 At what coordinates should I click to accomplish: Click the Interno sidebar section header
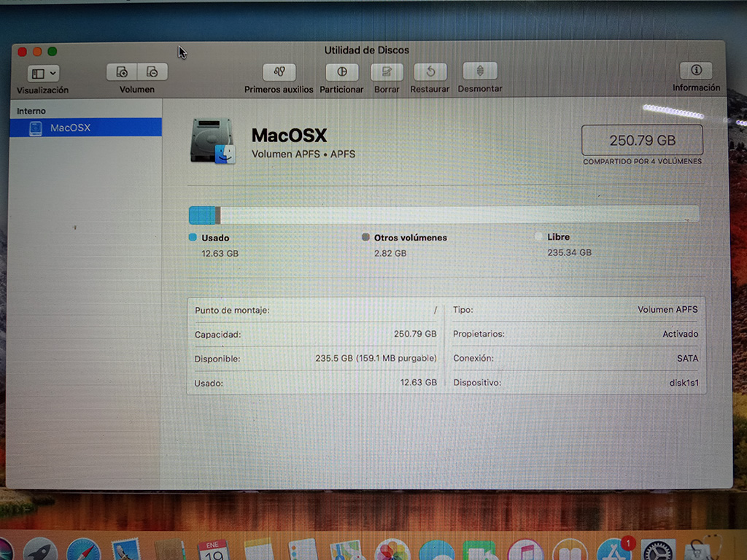(31, 111)
